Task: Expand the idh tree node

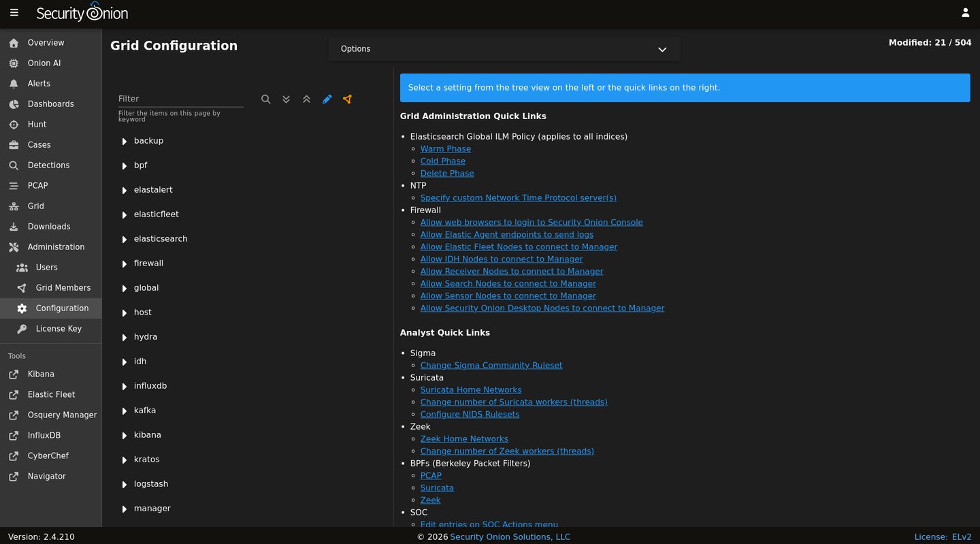Action: click(x=125, y=362)
